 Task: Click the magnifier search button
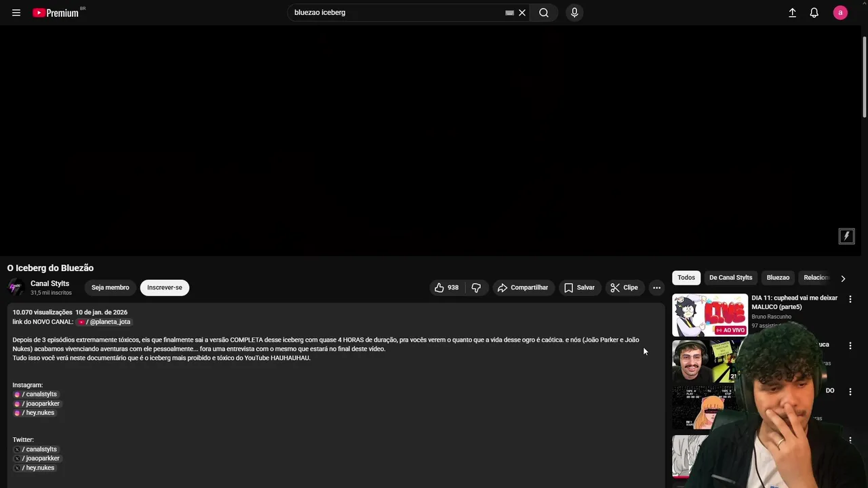[544, 12]
